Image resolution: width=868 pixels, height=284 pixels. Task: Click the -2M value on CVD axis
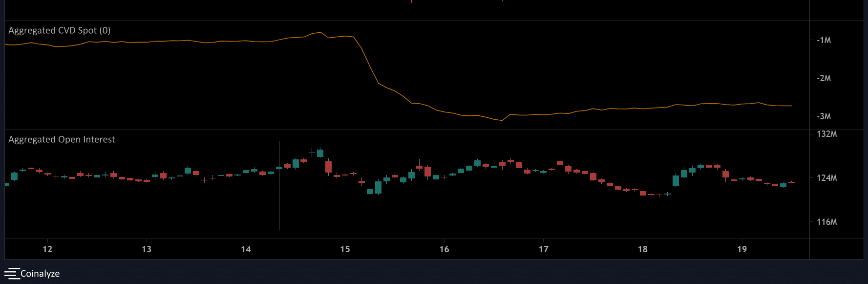click(824, 78)
